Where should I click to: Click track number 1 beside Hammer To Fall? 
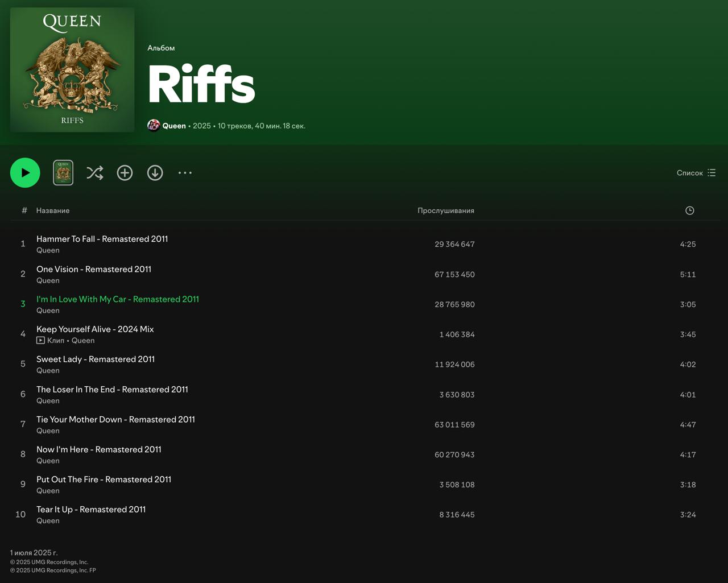coord(23,243)
